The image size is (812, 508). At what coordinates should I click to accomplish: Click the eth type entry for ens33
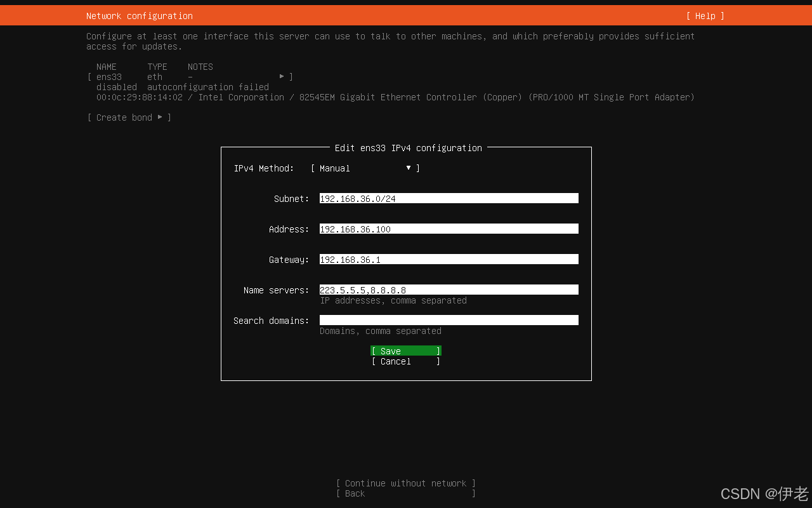(x=155, y=77)
